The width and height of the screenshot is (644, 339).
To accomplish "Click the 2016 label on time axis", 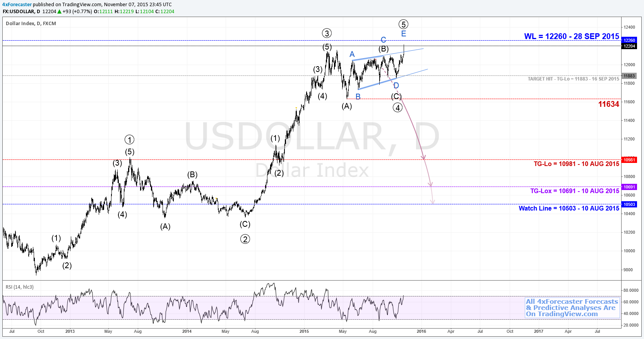I will coord(421,331).
